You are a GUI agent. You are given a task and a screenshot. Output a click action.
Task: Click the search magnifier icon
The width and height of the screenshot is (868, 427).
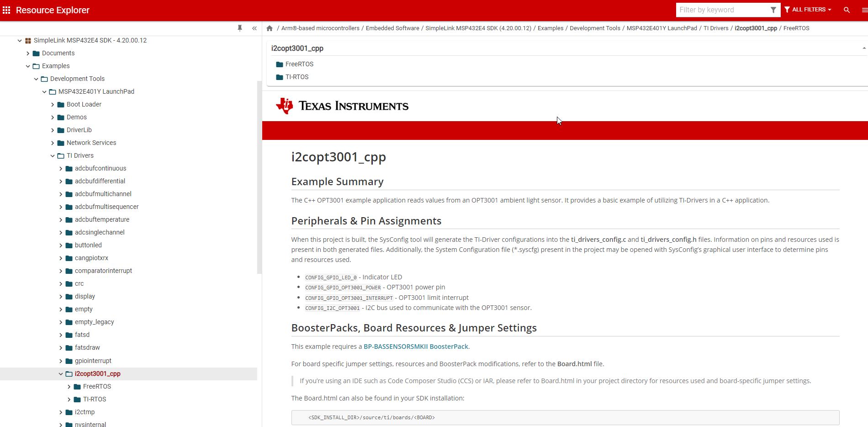(847, 10)
